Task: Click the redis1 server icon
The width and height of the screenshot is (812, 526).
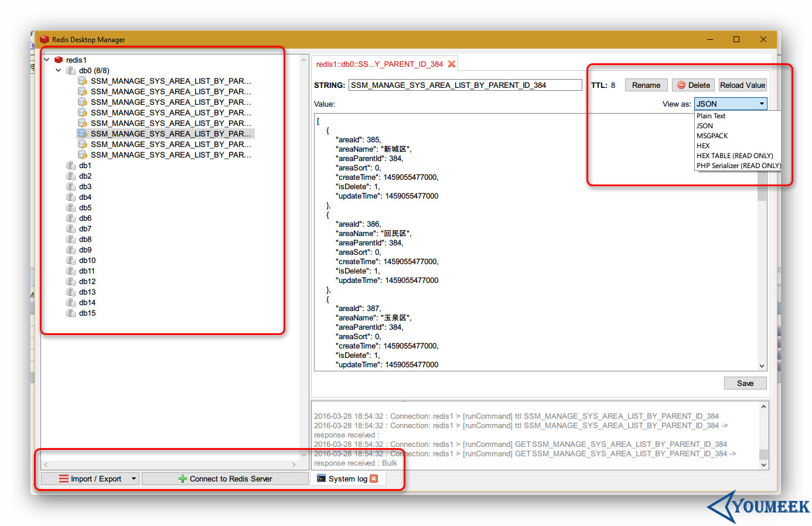Action: [58, 59]
